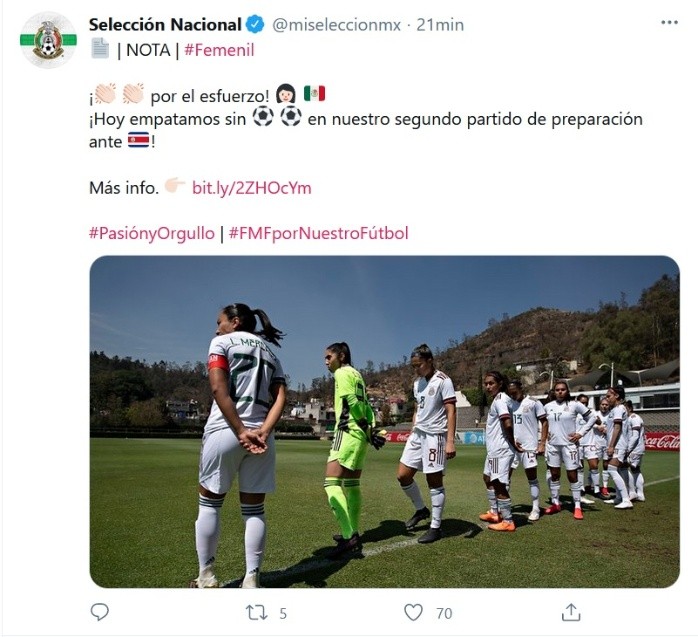
Task: Like the tweet with the heart icon
Action: point(414,613)
